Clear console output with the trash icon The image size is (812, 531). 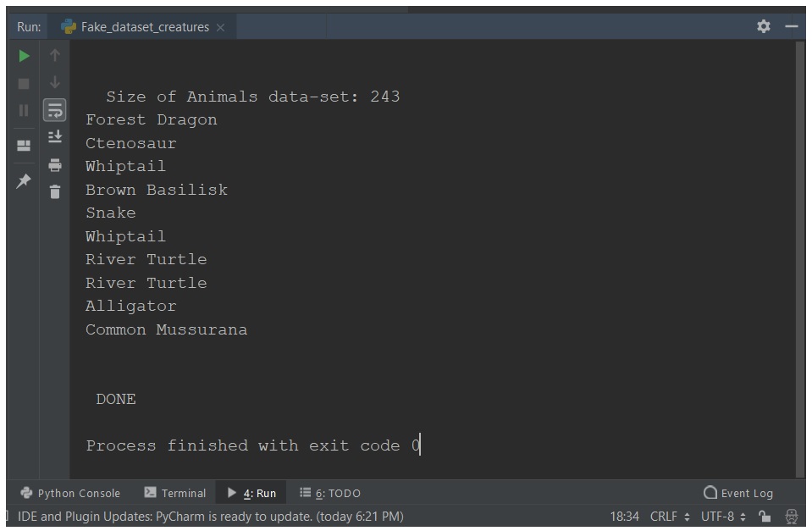point(55,191)
